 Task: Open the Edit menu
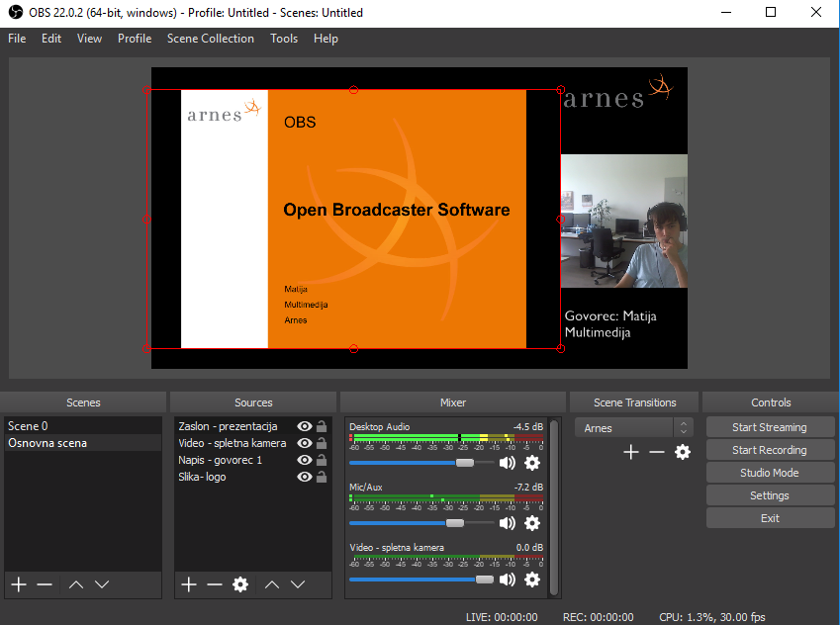pos(51,39)
